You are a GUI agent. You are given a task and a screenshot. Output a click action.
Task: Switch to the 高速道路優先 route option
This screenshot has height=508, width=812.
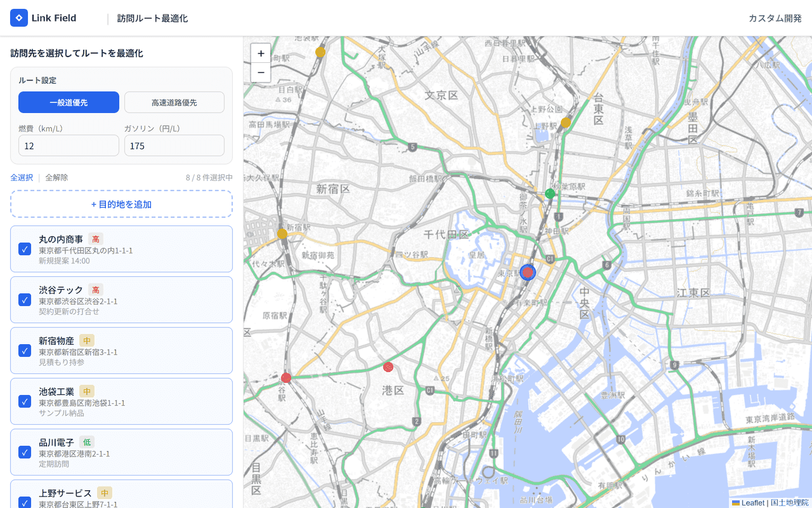pos(174,102)
